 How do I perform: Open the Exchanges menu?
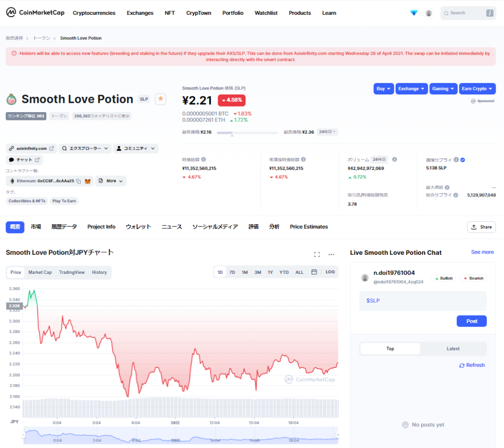click(x=140, y=13)
